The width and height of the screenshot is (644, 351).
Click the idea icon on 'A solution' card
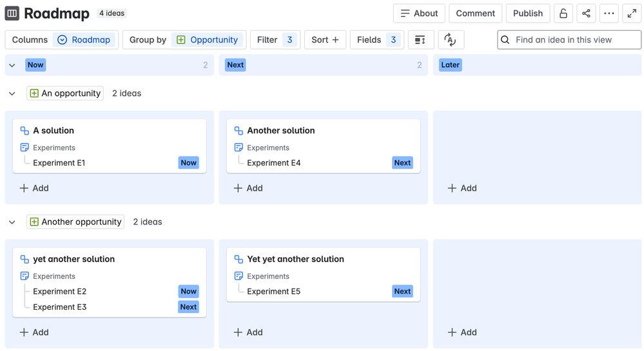(24, 131)
